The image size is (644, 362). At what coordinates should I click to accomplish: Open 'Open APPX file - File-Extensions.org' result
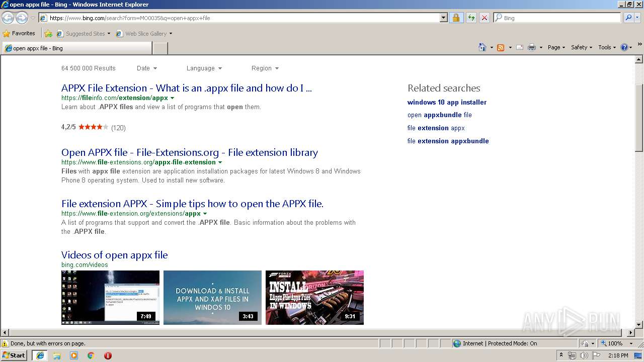click(190, 152)
